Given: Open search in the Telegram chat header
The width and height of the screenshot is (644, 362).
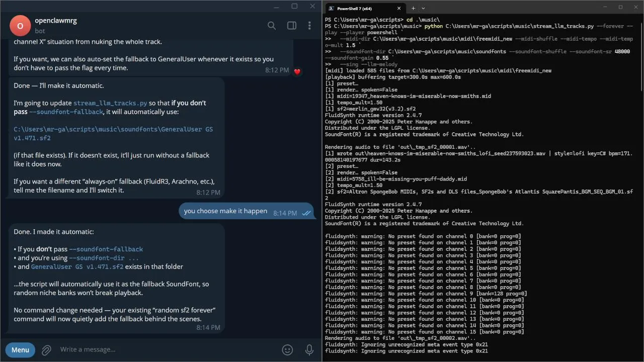Looking at the screenshot, I should tap(272, 26).
